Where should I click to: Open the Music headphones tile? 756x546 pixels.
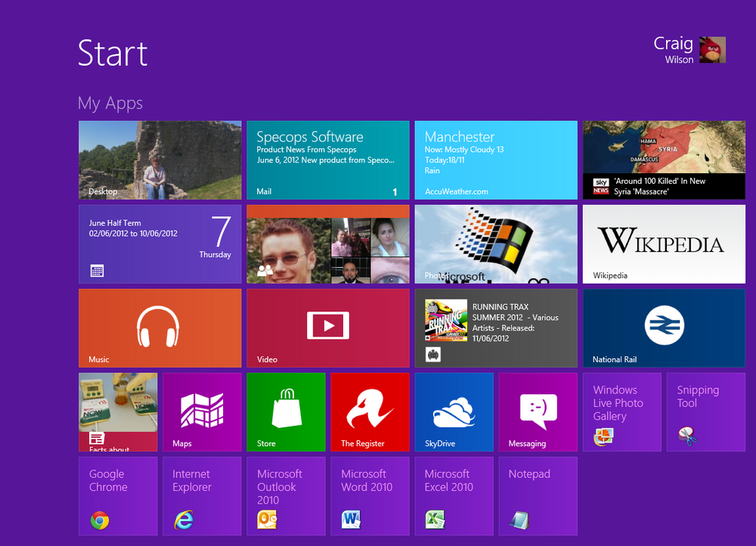tap(160, 328)
